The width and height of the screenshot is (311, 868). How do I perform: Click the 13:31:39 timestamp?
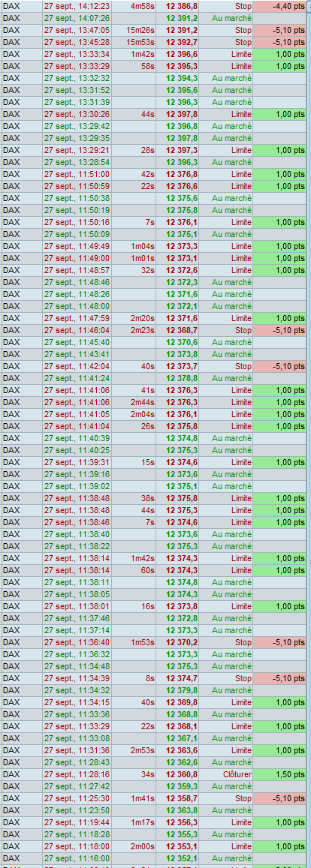pyautogui.click(x=77, y=102)
